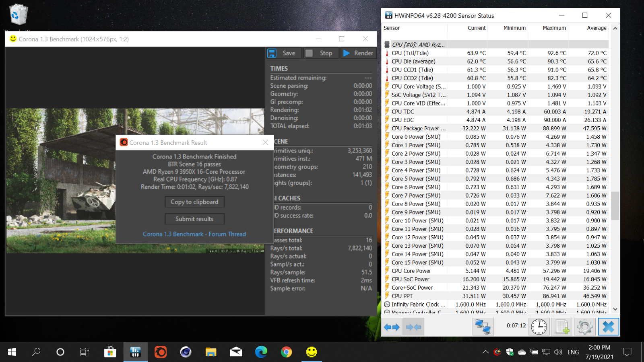Click the HWiNFO network computers icon

pyautogui.click(x=483, y=327)
